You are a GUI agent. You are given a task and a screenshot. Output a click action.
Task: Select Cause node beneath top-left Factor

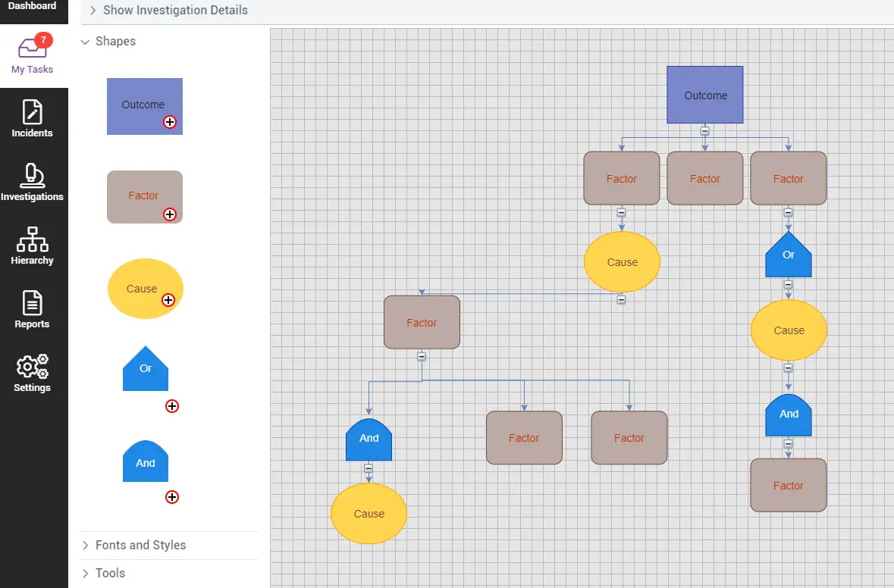click(x=622, y=262)
